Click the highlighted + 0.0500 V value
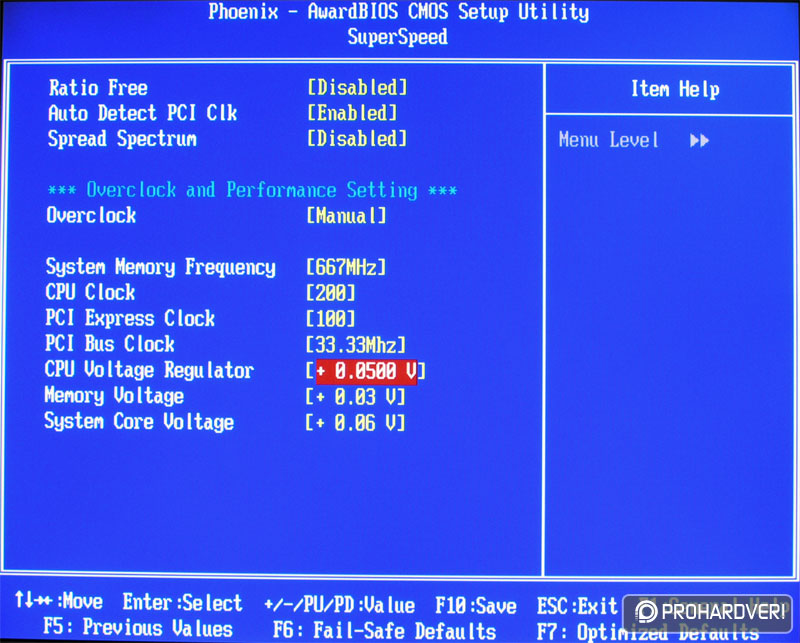Image resolution: width=800 pixels, height=643 pixels. pos(366,372)
